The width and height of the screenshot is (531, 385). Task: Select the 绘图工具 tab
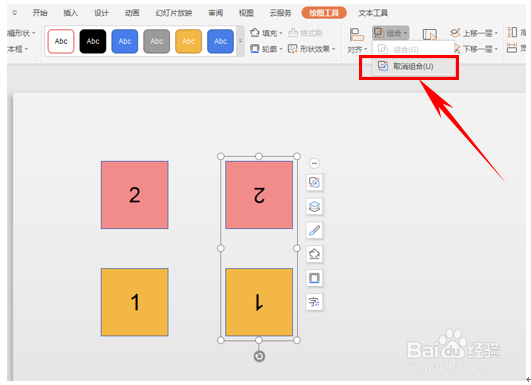pyautogui.click(x=324, y=13)
